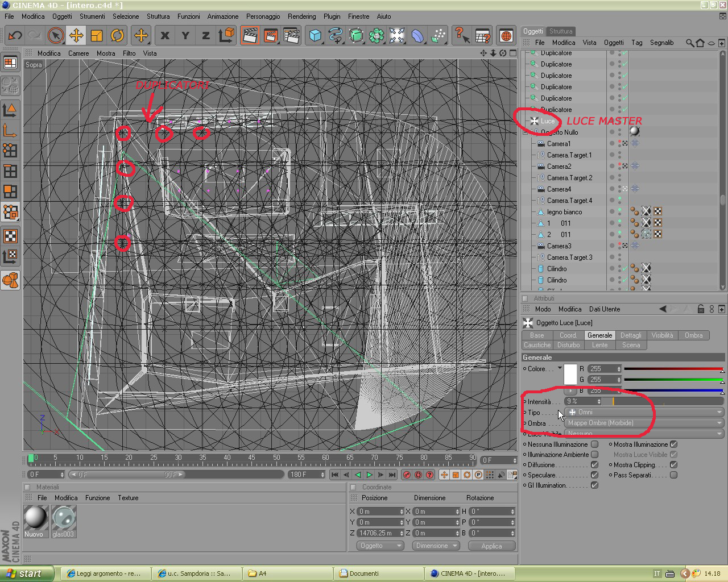
Task: Open the deformer objects icon
Action: pos(417,36)
